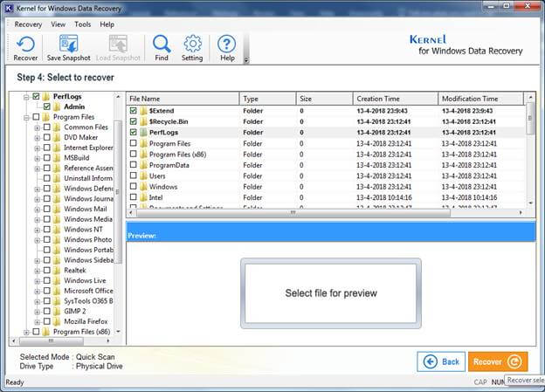Uncheck the Admin checkbox in tree
The image size is (545, 392).
point(47,107)
